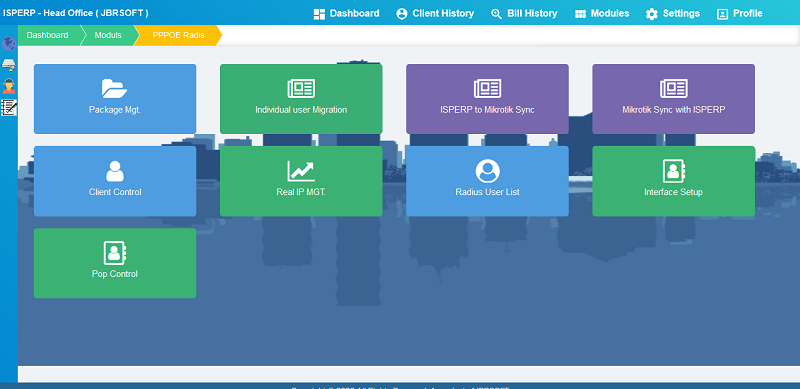Open Mikrotik Sync with ISPERP tile
800x389 pixels.
point(673,99)
